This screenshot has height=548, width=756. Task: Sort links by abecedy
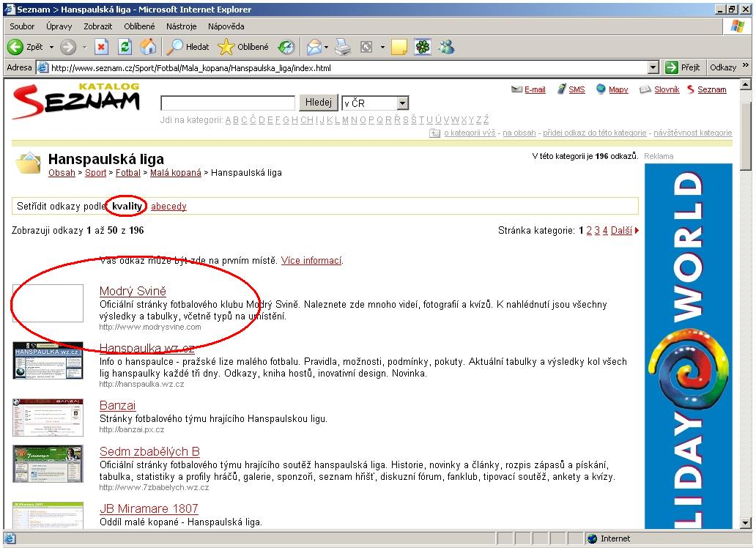pos(168,207)
